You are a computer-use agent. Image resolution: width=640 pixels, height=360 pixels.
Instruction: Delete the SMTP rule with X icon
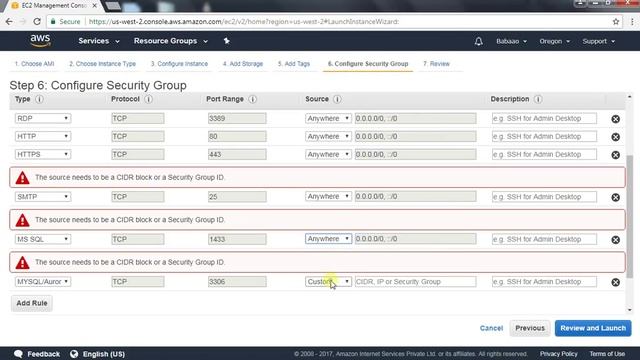(616, 197)
